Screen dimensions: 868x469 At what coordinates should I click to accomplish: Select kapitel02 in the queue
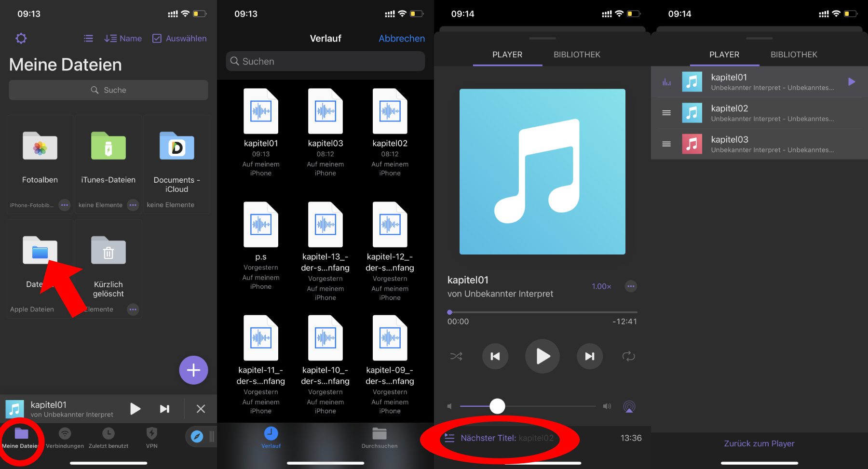tap(759, 113)
